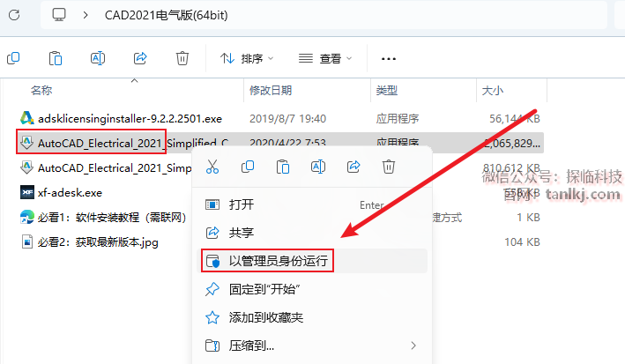Choose 固定到"开始" from the context menu
Screen dimensions: 625x364
312,289
